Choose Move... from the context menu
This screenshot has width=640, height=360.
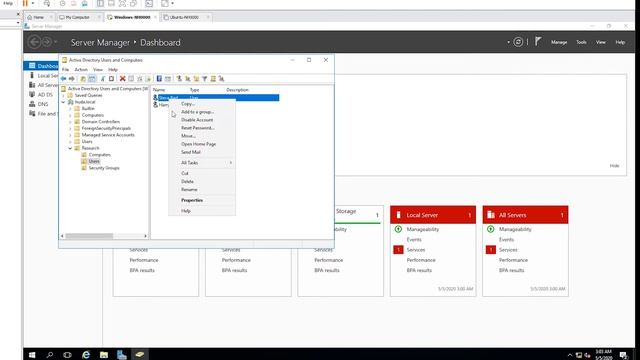coord(202,136)
